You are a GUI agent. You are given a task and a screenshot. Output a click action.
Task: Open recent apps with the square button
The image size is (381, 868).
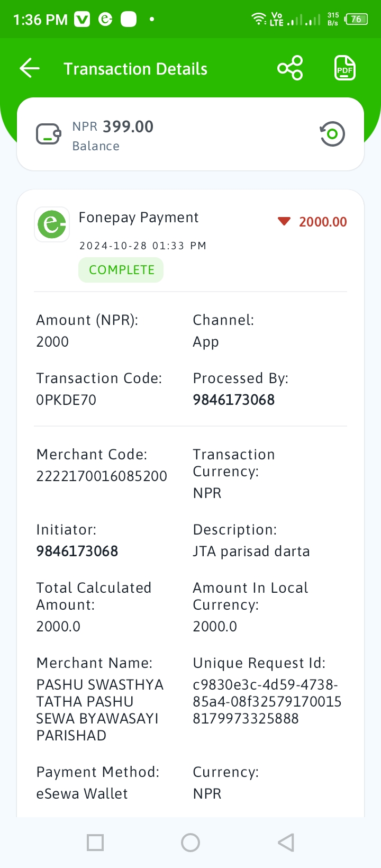click(x=95, y=842)
